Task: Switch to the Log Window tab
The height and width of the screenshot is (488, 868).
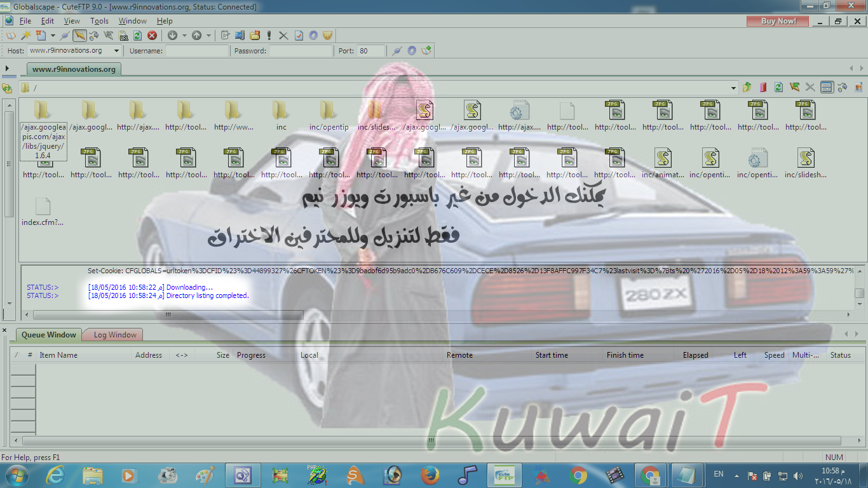Action: tap(115, 335)
